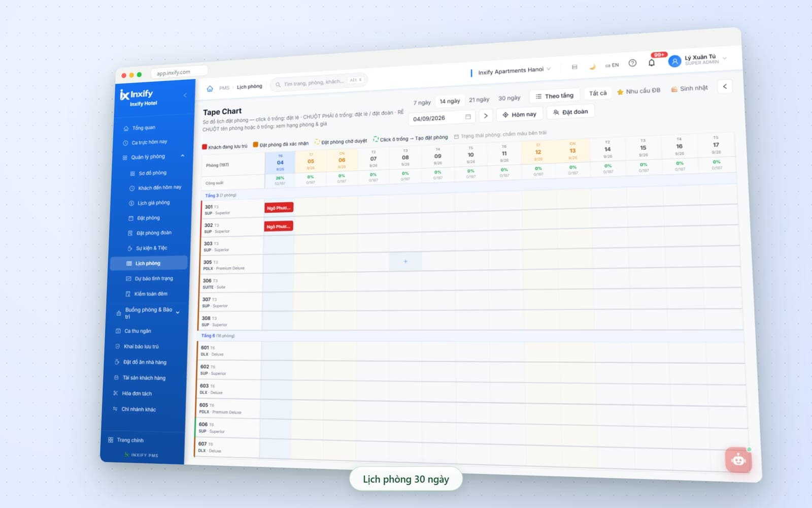Viewport: 812px width, 508px height.
Task: Select date column 12 header
Action: click(538, 152)
